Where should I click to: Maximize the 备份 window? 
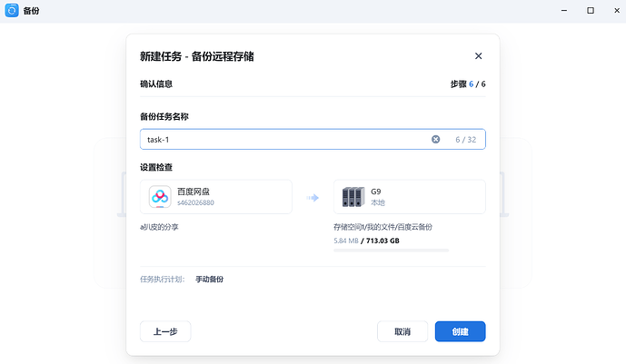[x=590, y=10]
